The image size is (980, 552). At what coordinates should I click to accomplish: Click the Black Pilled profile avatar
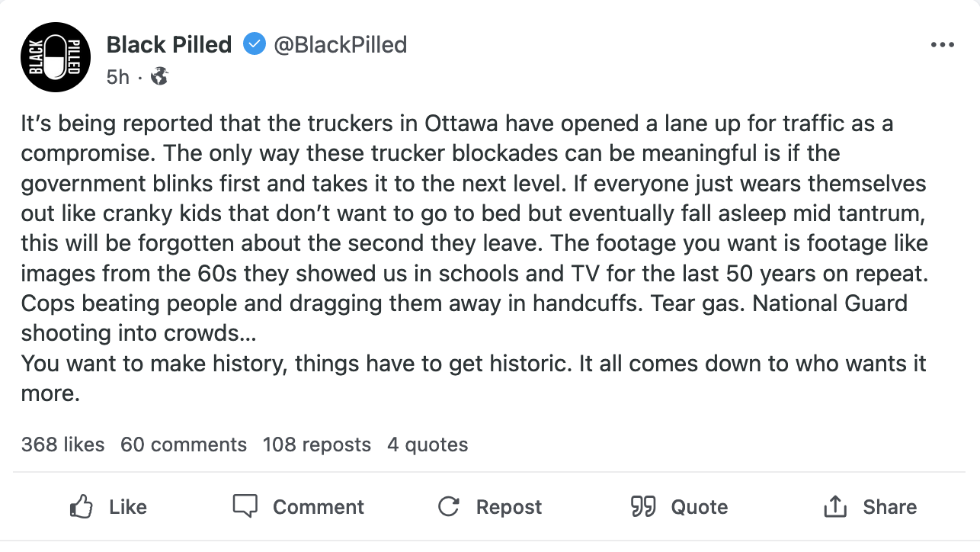point(56,57)
